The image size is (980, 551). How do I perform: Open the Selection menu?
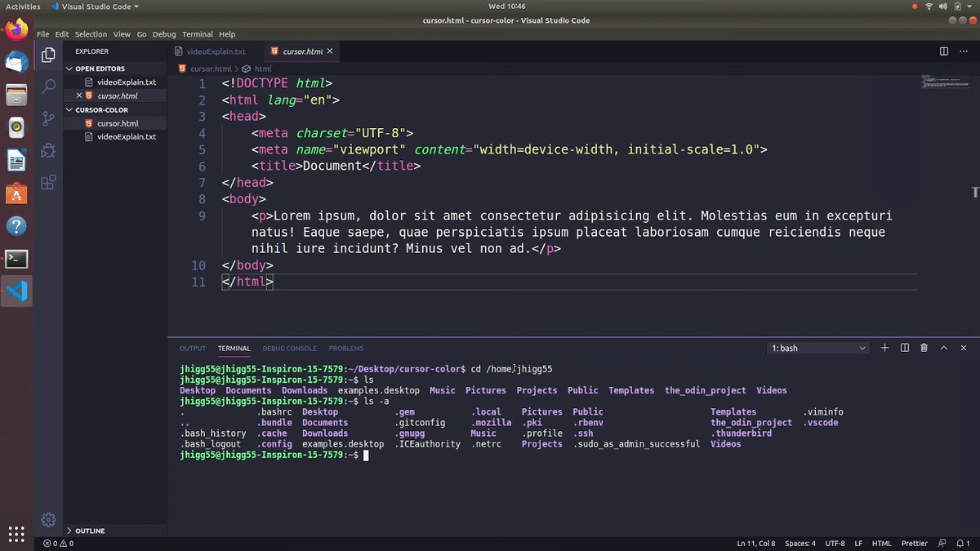click(x=91, y=34)
